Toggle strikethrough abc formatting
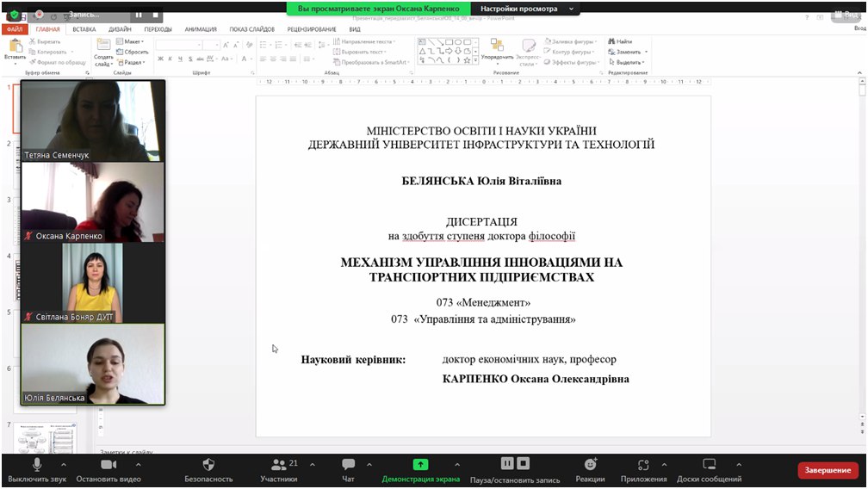The width and height of the screenshot is (868, 489). pyautogui.click(x=201, y=59)
